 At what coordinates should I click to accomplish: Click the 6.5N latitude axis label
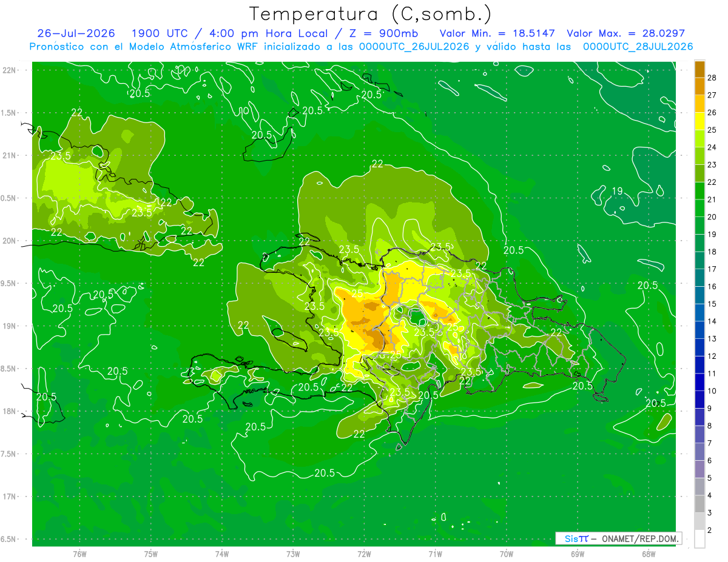point(8,540)
